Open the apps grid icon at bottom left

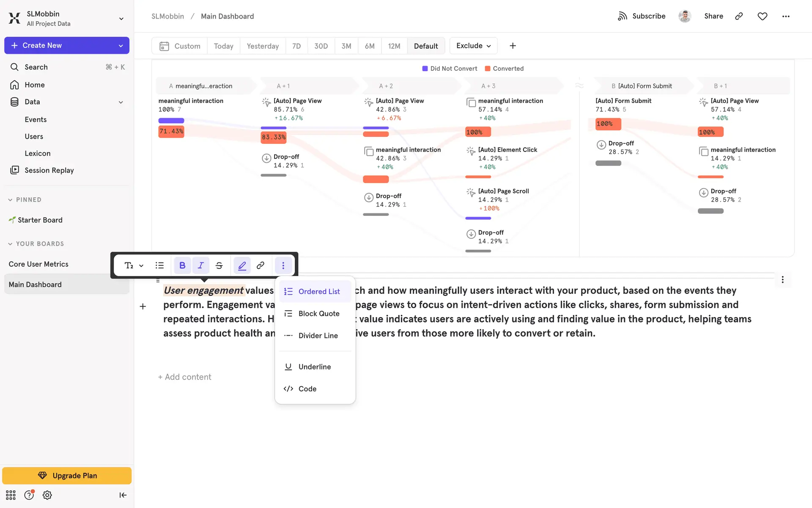tap(11, 495)
